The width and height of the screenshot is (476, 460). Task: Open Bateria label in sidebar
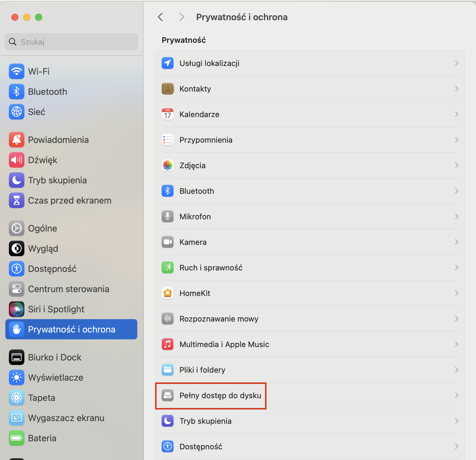(x=42, y=438)
